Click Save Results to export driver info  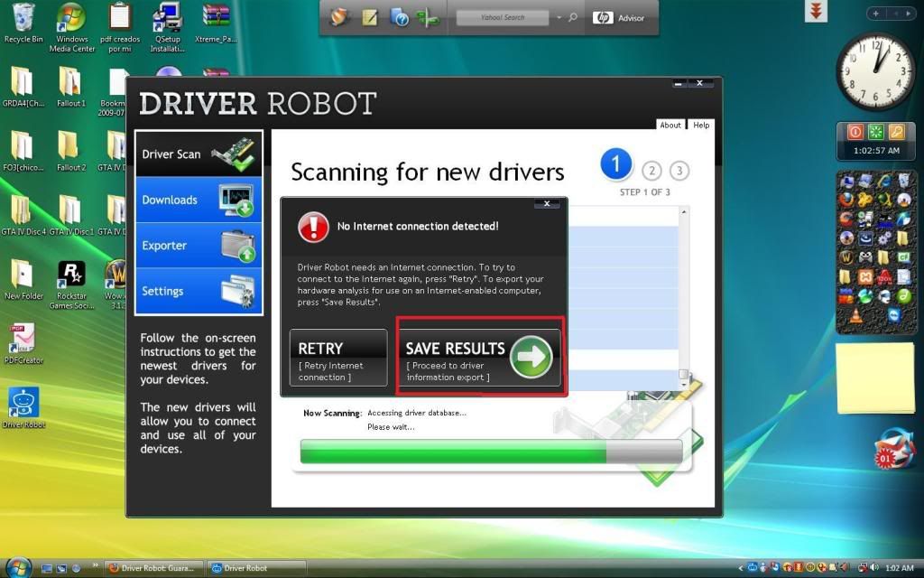pyautogui.click(x=479, y=358)
